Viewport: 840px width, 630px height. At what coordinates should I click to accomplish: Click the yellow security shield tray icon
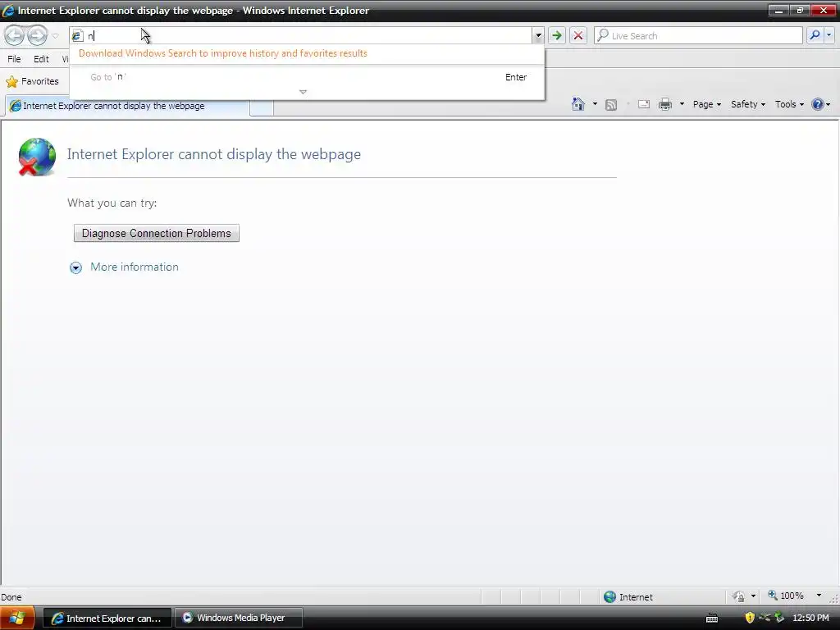coord(750,618)
